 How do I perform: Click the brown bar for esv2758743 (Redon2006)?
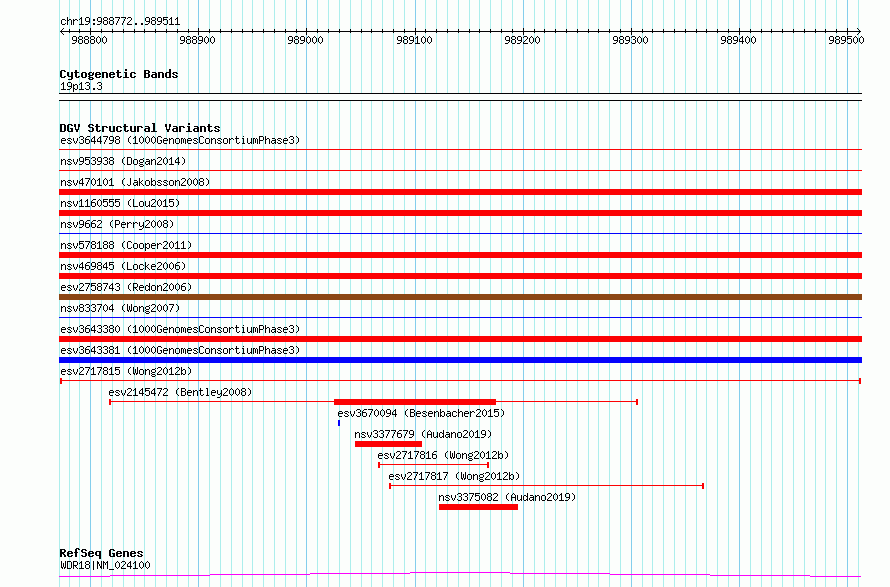coord(460,297)
